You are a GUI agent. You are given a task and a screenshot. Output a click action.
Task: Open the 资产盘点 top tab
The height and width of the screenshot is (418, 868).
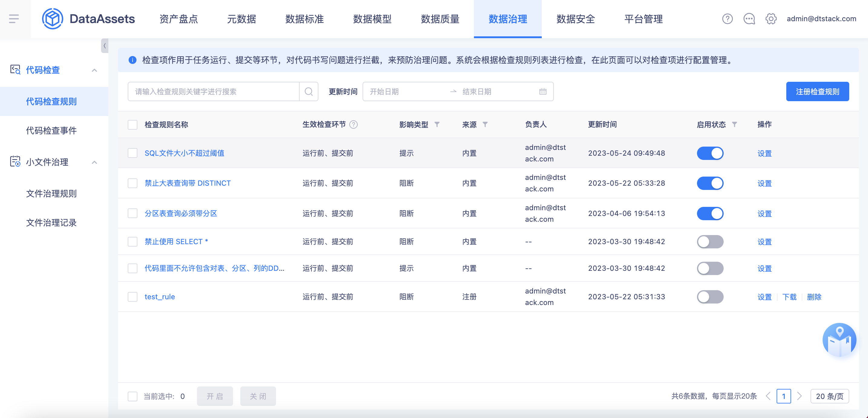(179, 19)
